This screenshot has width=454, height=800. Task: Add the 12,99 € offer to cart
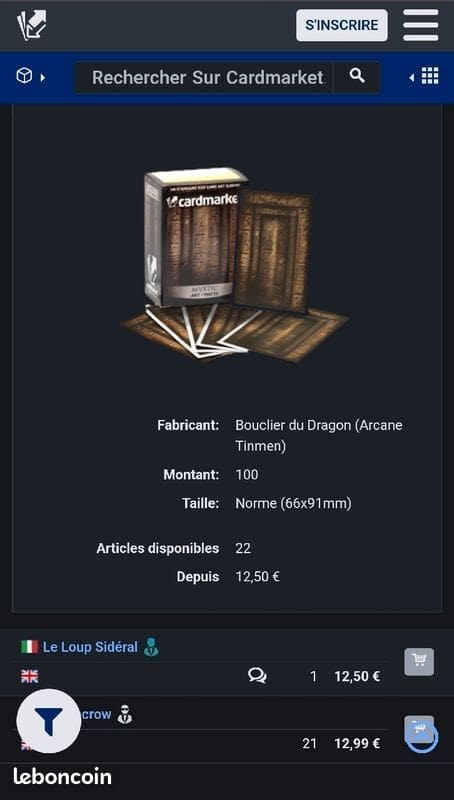coord(419,730)
